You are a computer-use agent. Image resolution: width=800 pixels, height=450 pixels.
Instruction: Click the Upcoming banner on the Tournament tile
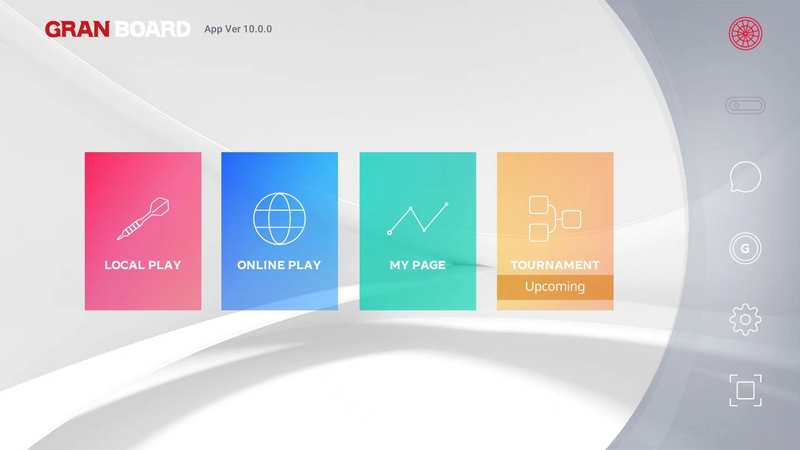pos(555,287)
